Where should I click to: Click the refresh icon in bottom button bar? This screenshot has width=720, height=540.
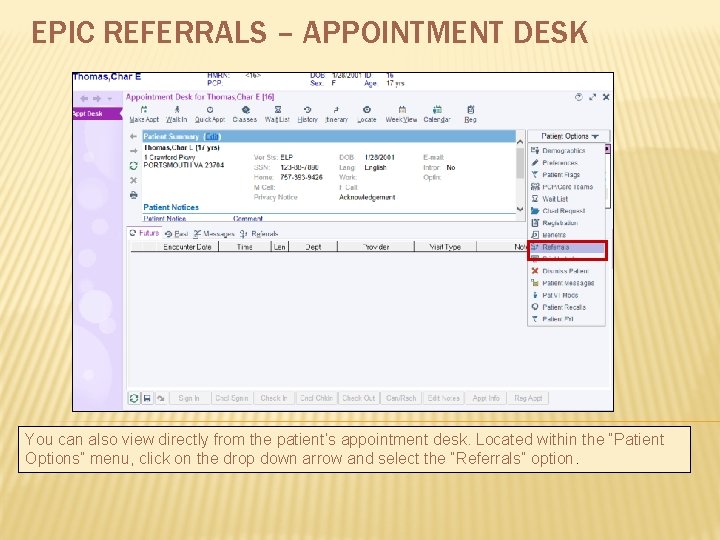coord(134,398)
